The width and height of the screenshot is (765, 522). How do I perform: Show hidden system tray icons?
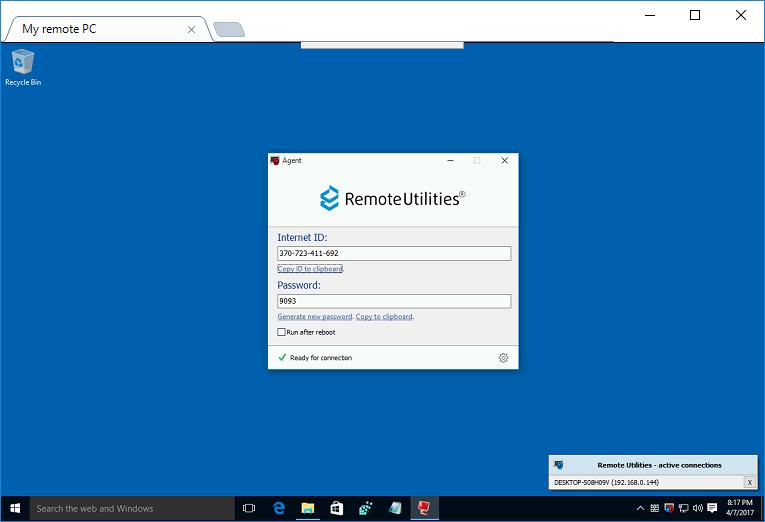[x=640, y=508]
